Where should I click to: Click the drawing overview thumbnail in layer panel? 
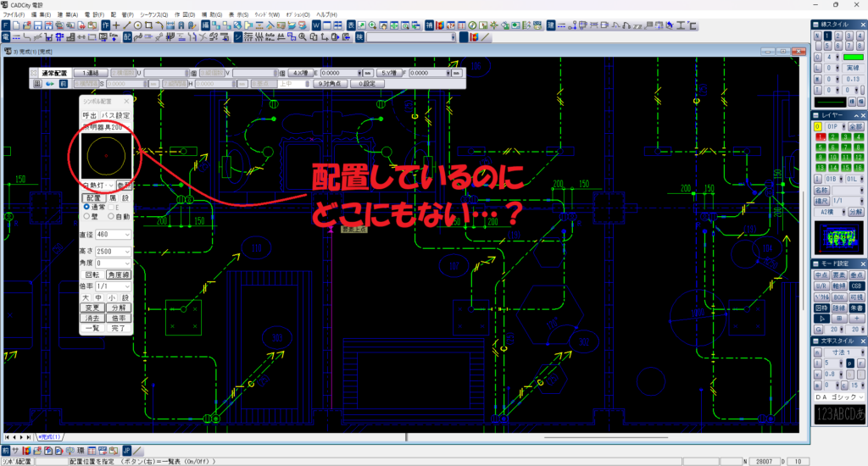(839, 238)
